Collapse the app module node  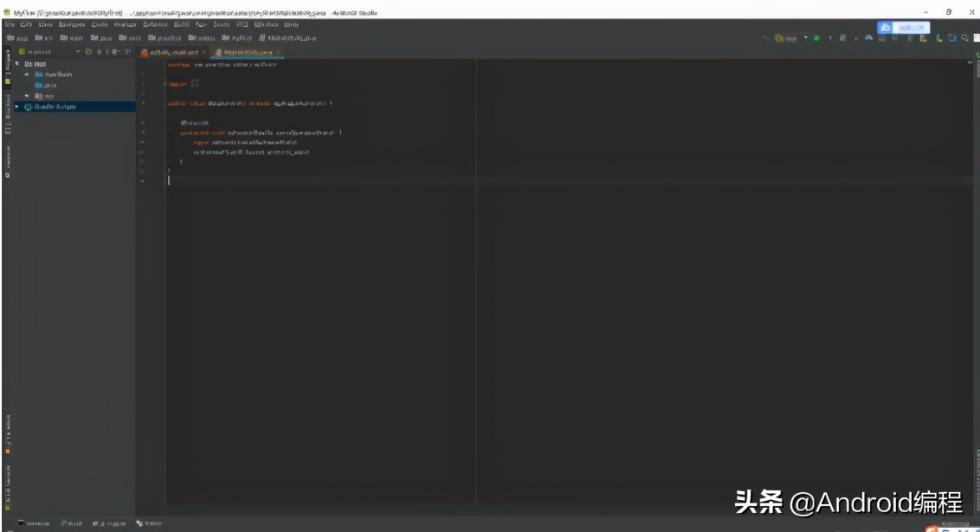16,64
